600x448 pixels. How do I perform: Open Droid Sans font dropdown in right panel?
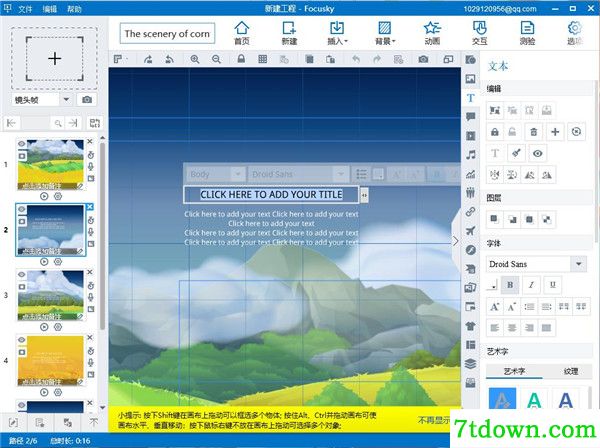click(x=579, y=264)
